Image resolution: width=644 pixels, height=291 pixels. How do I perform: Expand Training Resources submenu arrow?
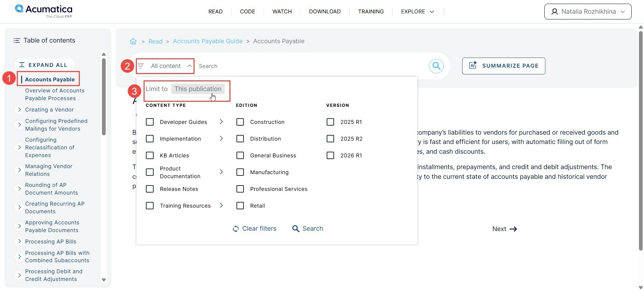pos(221,205)
